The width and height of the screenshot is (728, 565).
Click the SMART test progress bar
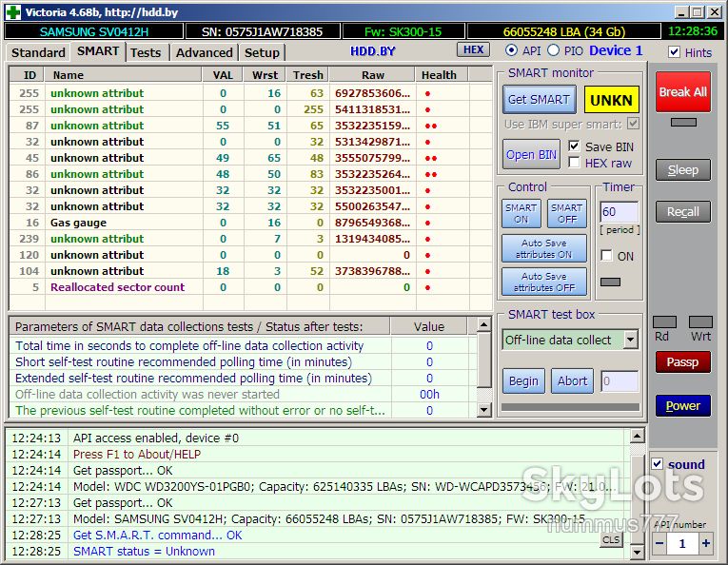[571, 407]
